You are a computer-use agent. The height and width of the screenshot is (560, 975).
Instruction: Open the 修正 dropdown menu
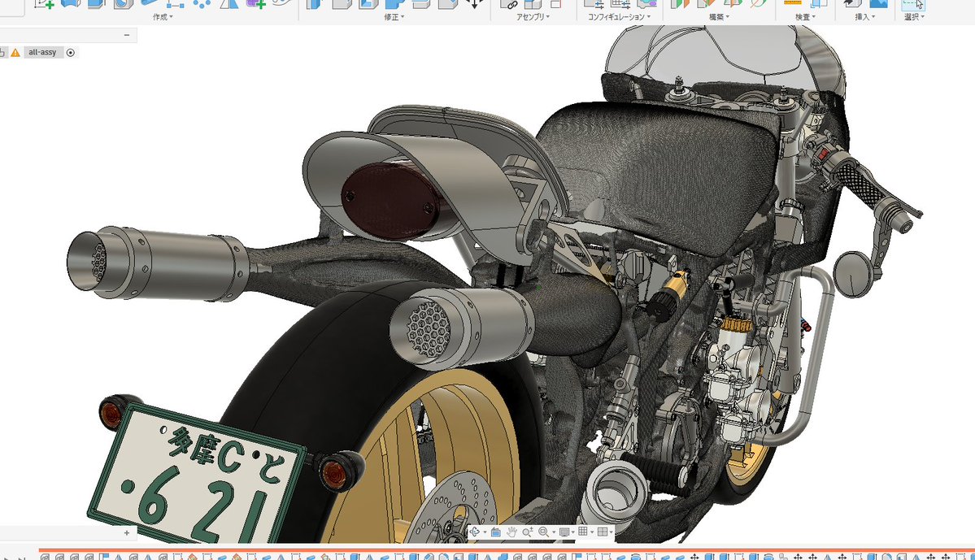394,17
